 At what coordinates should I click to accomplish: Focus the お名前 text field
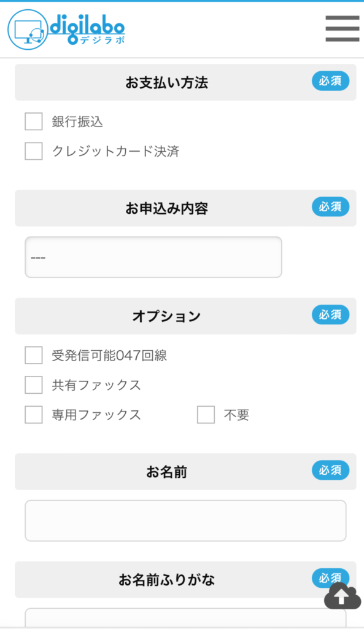click(x=185, y=521)
